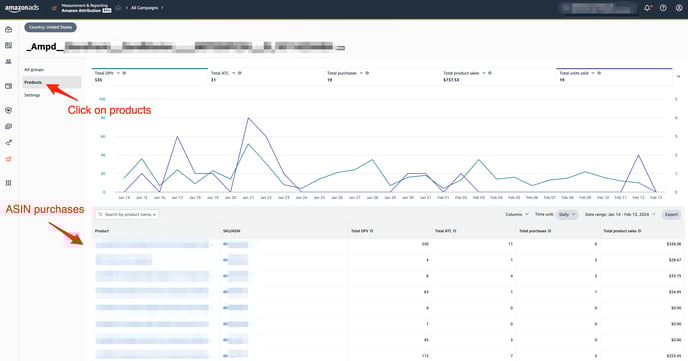Viewport: 688px width, 361px height.
Task: Select the Settings tab
Action: pos(32,95)
